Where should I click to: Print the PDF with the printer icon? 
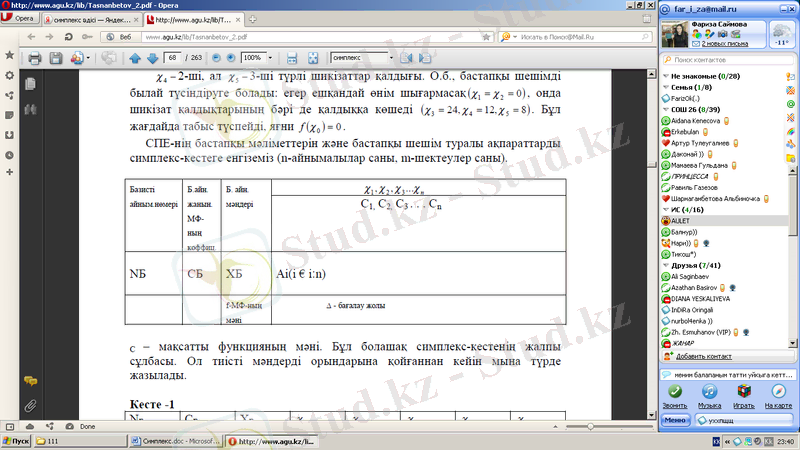[33, 58]
